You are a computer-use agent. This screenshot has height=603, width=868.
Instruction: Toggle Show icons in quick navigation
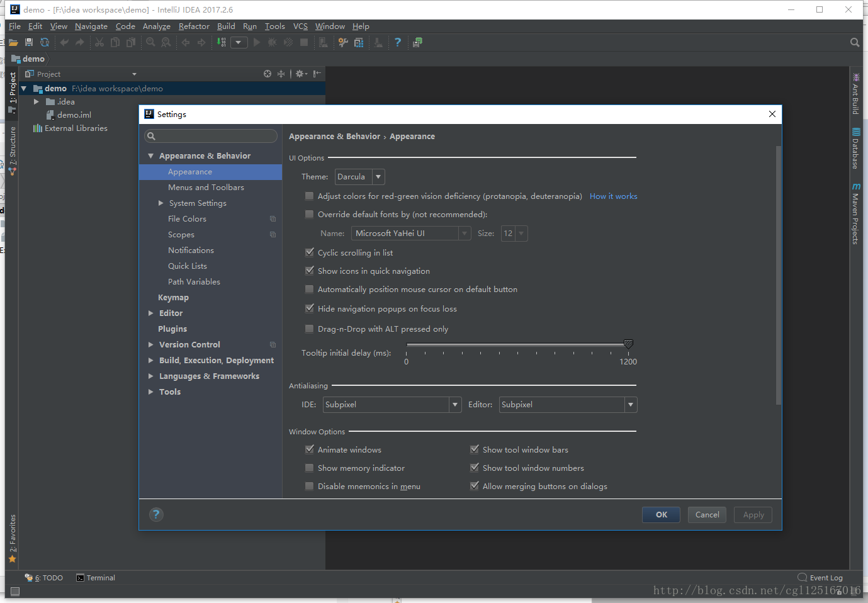coord(309,271)
